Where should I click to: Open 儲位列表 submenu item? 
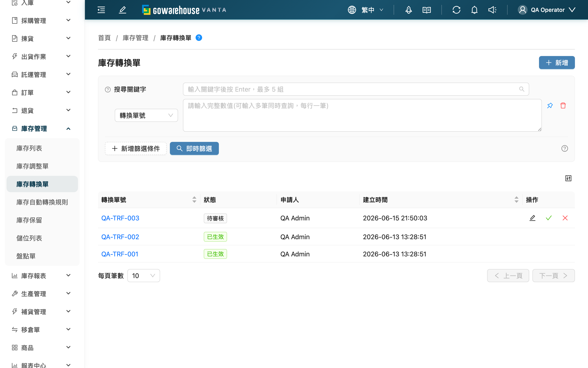point(42,238)
